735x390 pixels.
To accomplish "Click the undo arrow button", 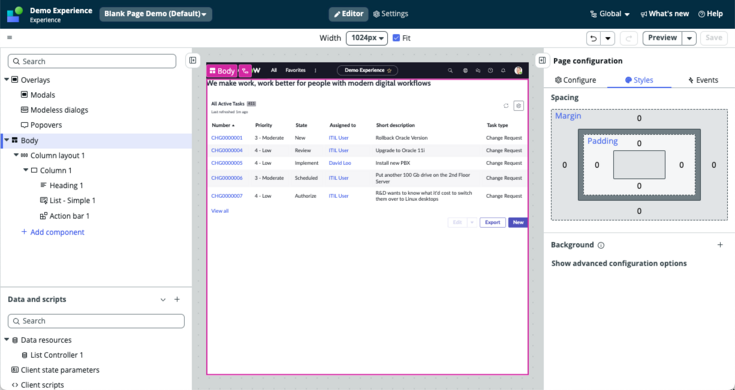I will pyautogui.click(x=593, y=38).
